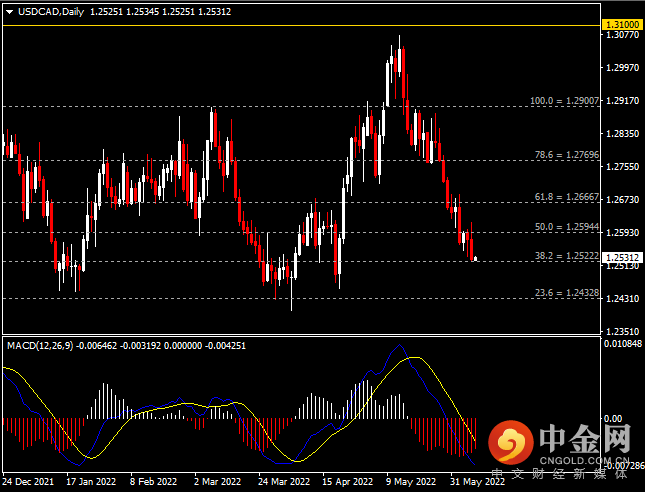This screenshot has height=492, width=645.
Task: Click the latest white candlestick near 1.25312
Action: 476,259
